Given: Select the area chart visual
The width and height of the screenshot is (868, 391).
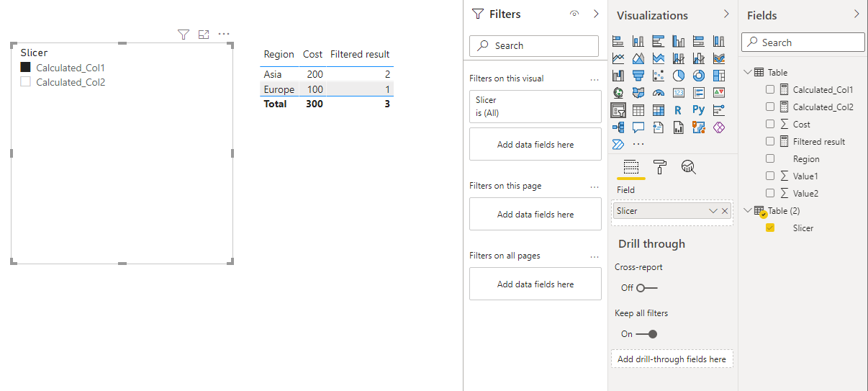Looking at the screenshot, I should (x=638, y=58).
